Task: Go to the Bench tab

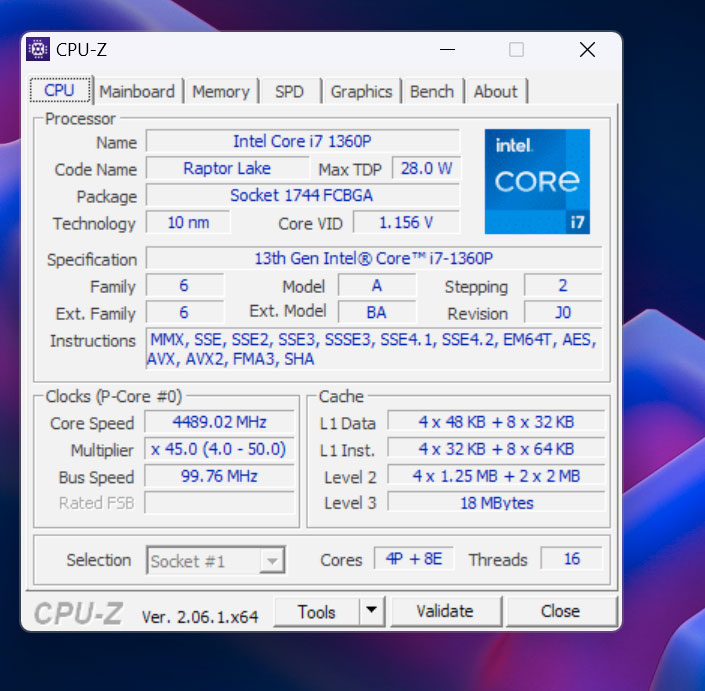Action: click(x=432, y=91)
